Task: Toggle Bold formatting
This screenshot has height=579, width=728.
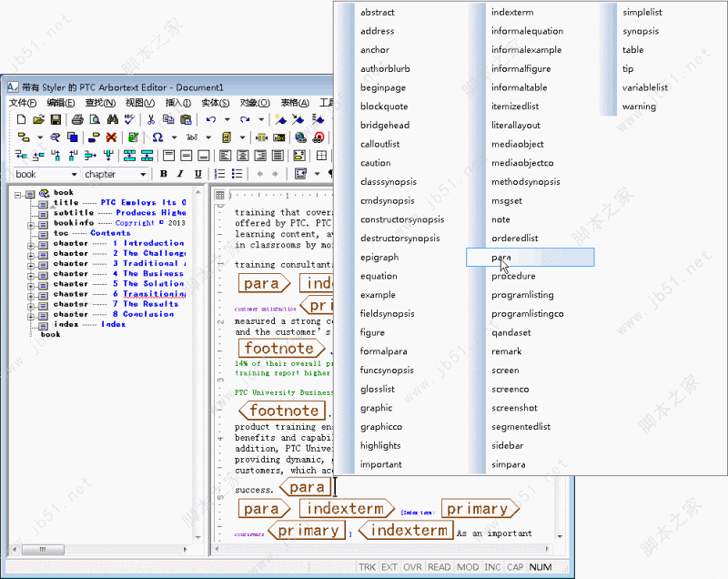Action: click(x=164, y=174)
